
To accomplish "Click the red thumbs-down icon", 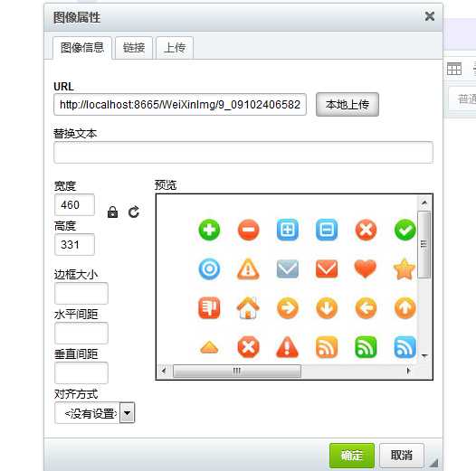I will pyautogui.click(x=209, y=308).
